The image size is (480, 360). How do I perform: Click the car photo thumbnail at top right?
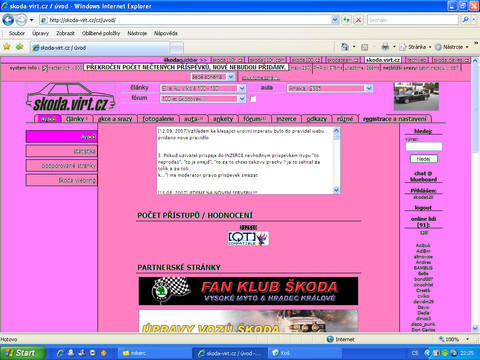pyautogui.click(x=416, y=97)
